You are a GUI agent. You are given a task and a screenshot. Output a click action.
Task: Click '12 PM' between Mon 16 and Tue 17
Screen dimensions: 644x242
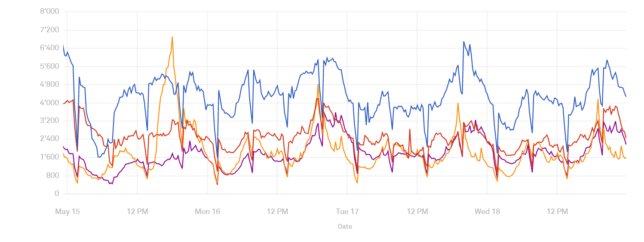pos(277,211)
